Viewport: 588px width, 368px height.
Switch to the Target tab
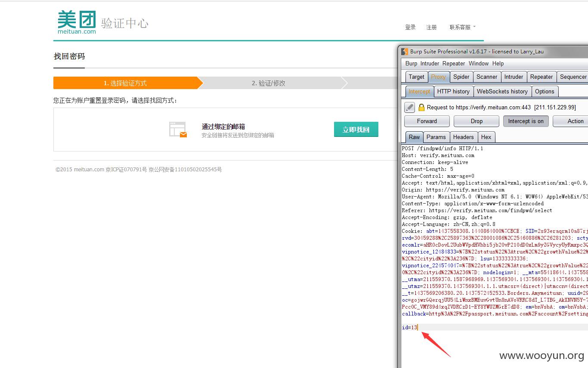pos(416,77)
